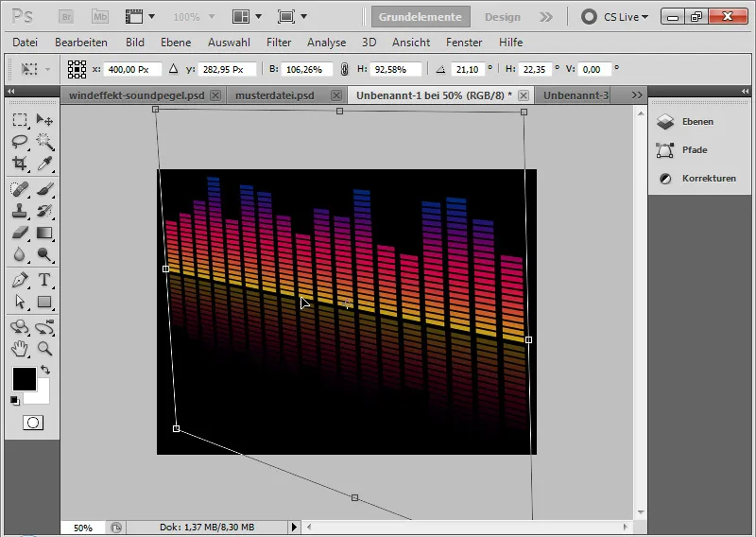The height and width of the screenshot is (537, 756).
Task: Select the Eyedropper tool
Action: pyautogui.click(x=44, y=163)
